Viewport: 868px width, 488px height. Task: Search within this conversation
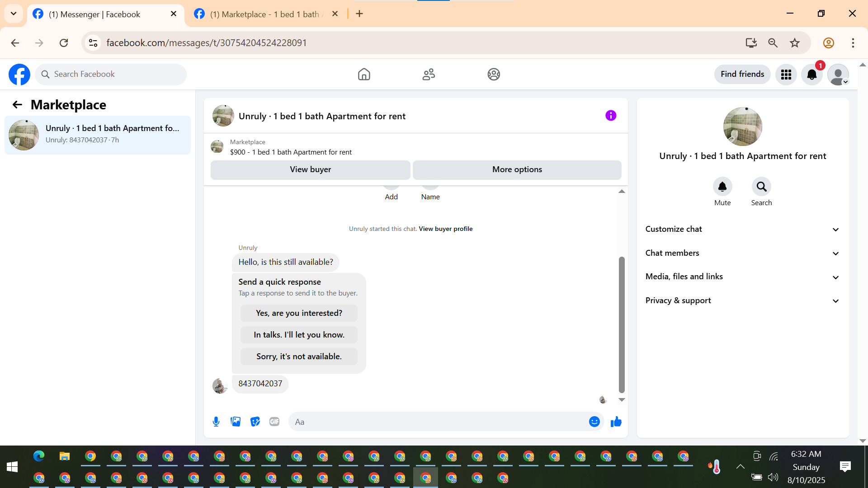point(761,187)
